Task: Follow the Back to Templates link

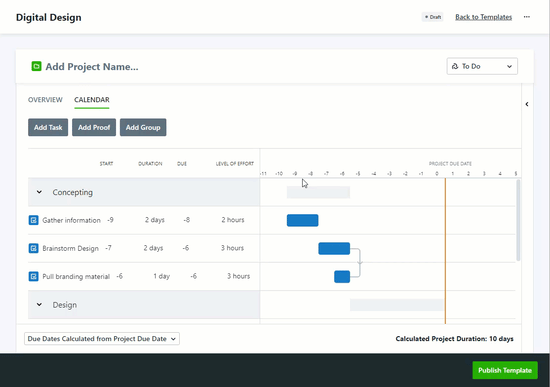Action: (483, 17)
